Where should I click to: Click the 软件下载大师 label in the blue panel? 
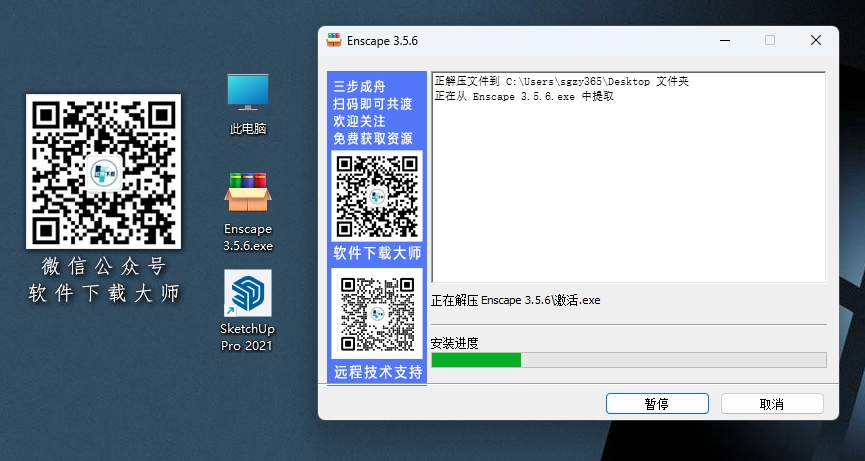click(x=377, y=253)
